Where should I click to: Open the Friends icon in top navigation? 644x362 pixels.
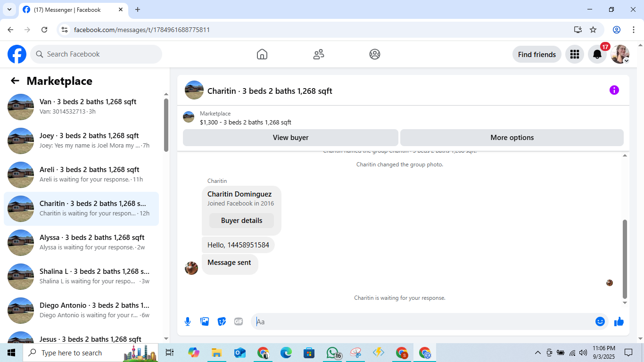tap(319, 54)
